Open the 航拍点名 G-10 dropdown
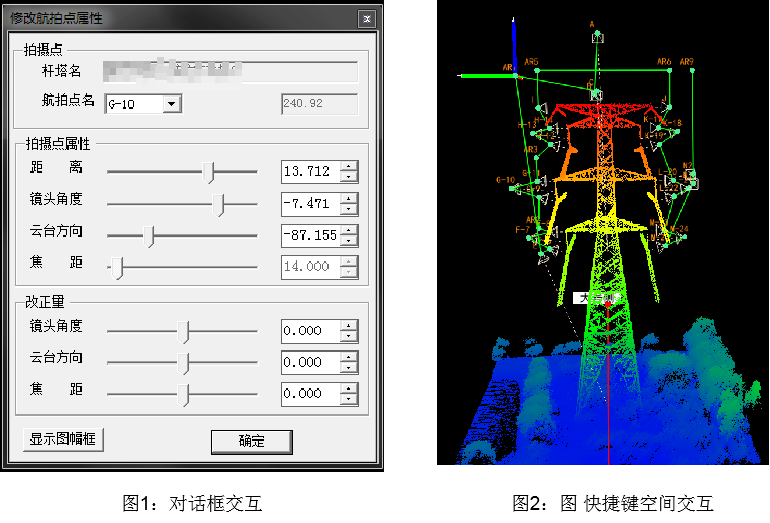Viewport: 770px width, 523px height. pyautogui.click(x=171, y=104)
